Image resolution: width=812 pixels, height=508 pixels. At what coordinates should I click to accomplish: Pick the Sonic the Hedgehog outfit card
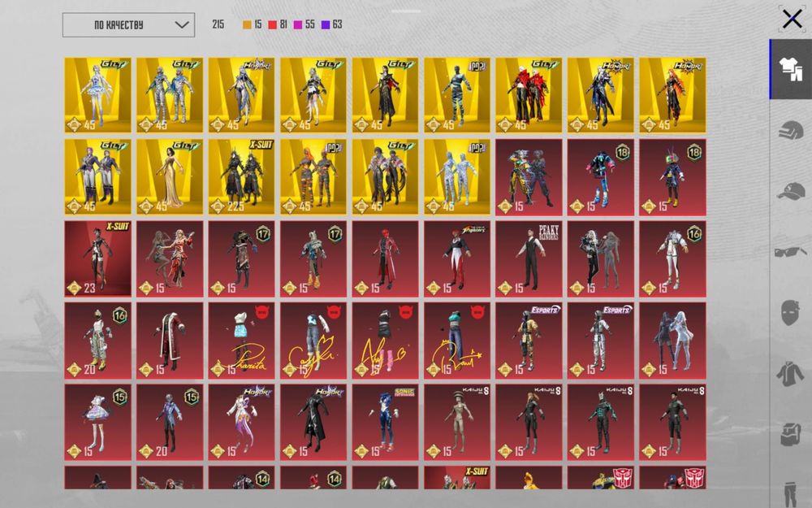click(x=385, y=423)
